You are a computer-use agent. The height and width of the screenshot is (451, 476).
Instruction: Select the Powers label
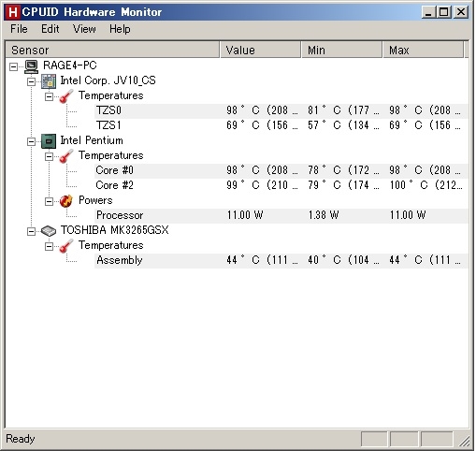point(95,200)
